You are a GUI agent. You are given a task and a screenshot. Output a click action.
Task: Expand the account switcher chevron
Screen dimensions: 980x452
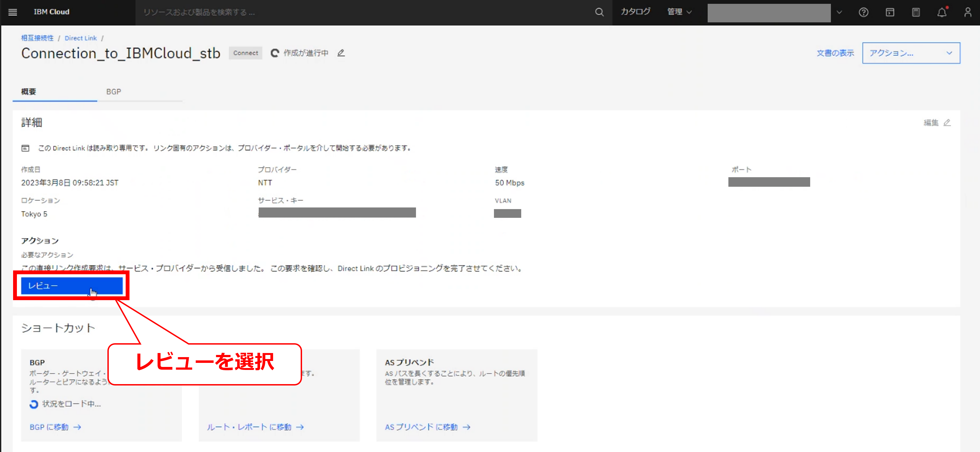tap(839, 13)
